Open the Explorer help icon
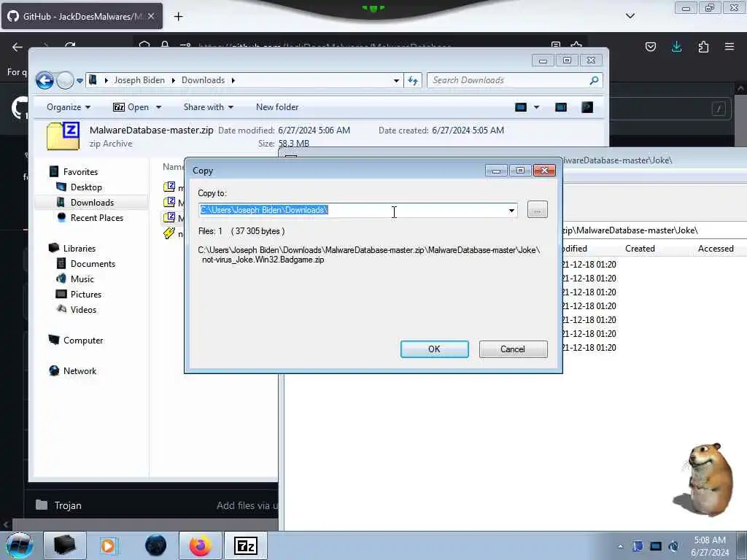This screenshot has height=560, width=747. (587, 107)
